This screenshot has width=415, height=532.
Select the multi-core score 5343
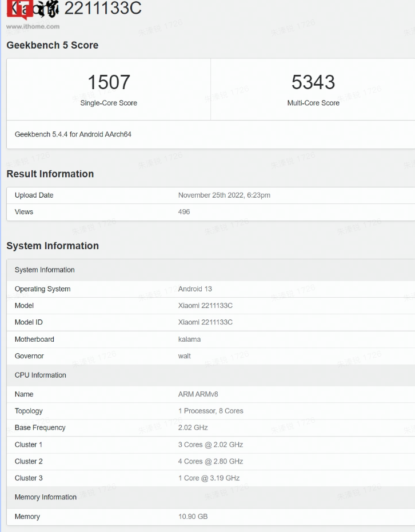pyautogui.click(x=313, y=82)
